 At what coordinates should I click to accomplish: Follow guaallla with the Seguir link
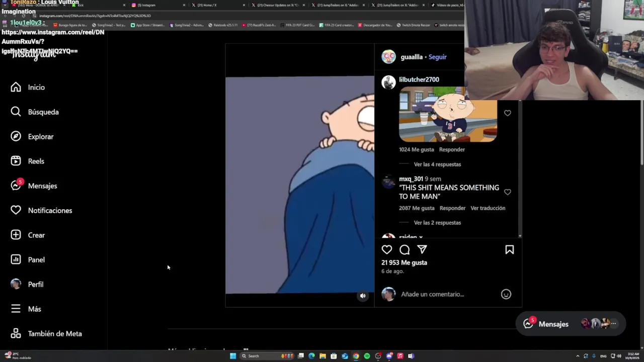pyautogui.click(x=437, y=57)
